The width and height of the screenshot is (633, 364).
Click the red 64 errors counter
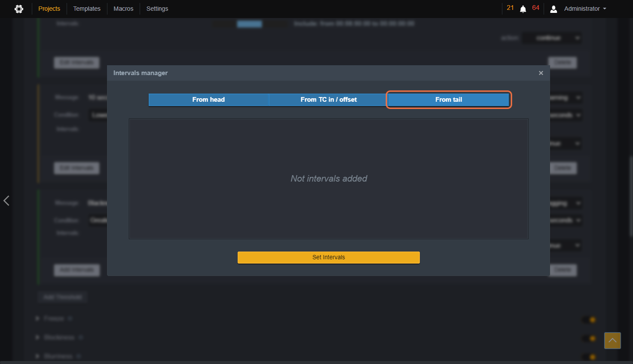tap(535, 8)
